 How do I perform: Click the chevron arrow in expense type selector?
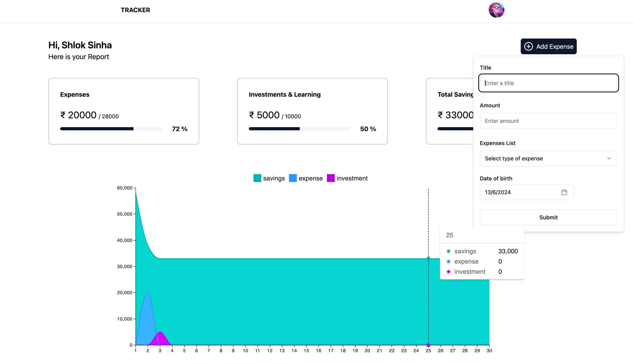(x=609, y=158)
